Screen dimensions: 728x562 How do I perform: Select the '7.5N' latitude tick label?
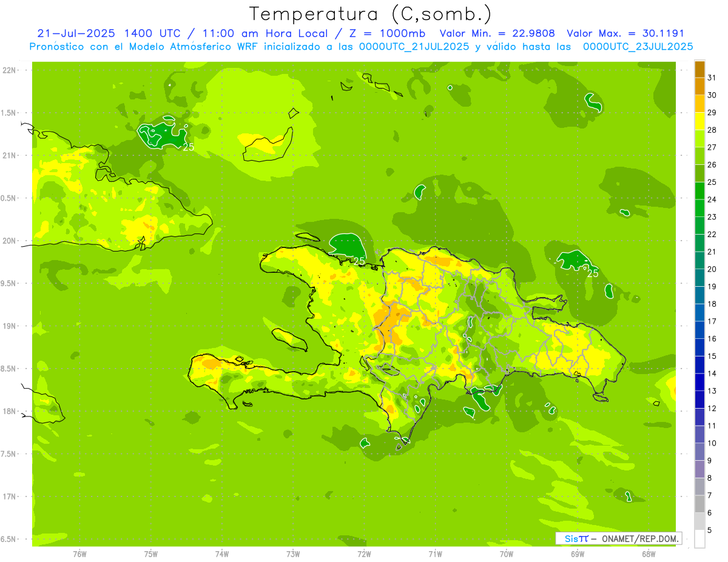[x=8, y=454]
